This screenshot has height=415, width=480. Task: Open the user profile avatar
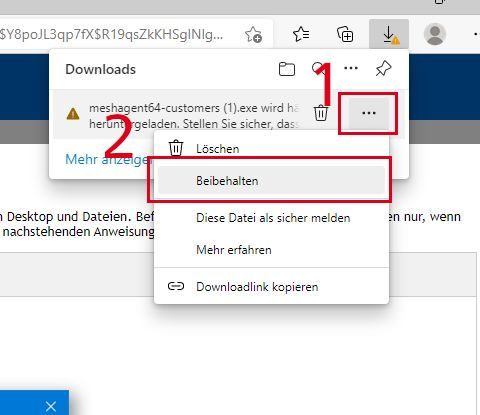point(435,34)
